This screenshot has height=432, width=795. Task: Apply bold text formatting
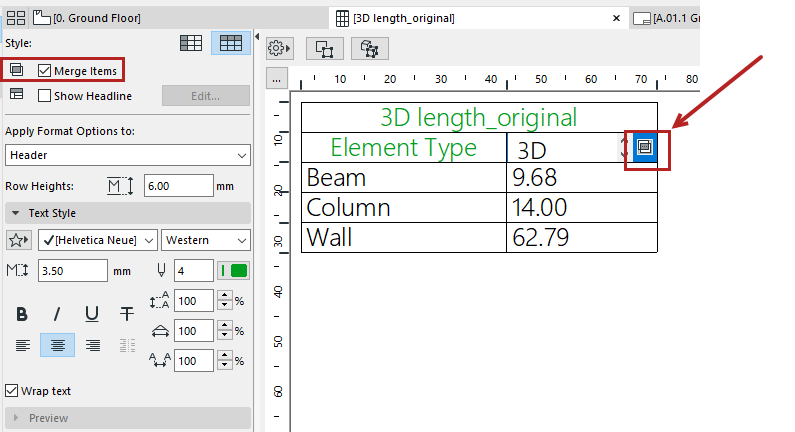[22, 314]
